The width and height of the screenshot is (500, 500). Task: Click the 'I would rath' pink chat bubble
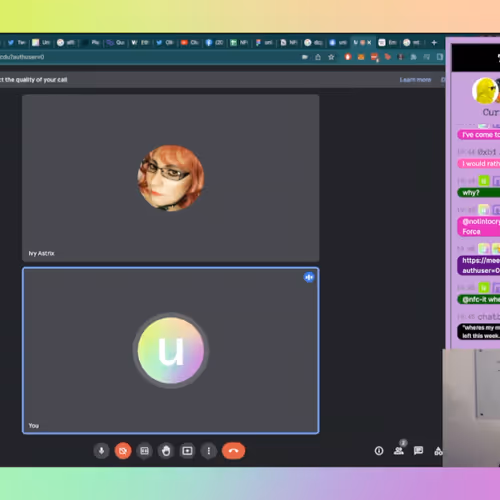[479, 163]
